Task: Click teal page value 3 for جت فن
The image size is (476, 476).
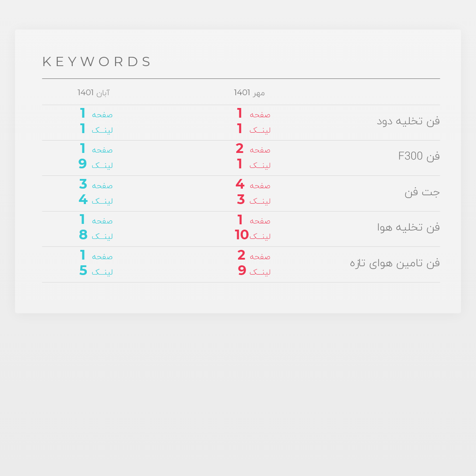Action: point(83,184)
